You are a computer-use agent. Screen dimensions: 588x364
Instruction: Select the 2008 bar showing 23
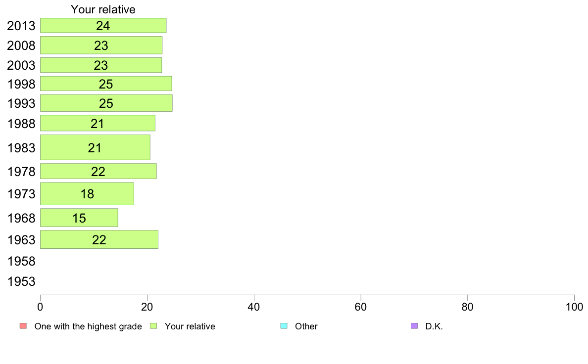[101, 45]
